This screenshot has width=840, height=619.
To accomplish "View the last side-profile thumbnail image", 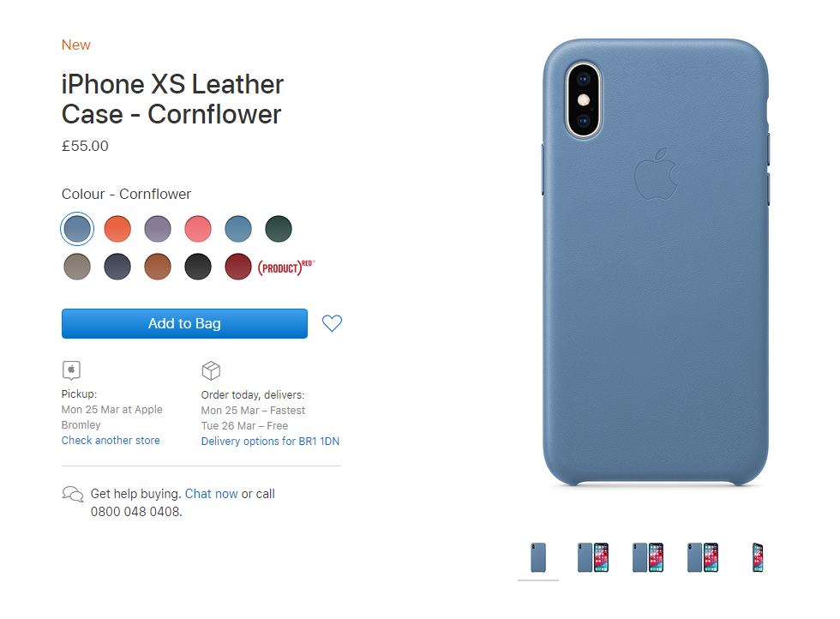I will pyautogui.click(x=758, y=557).
